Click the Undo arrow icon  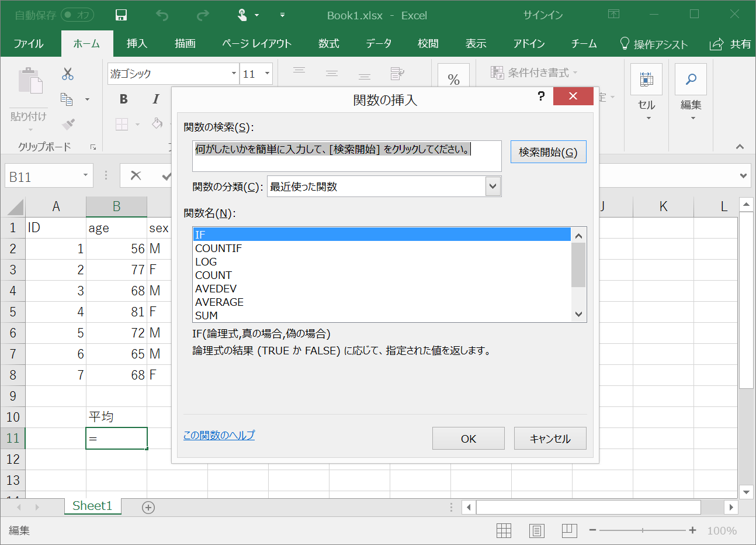[x=162, y=15]
